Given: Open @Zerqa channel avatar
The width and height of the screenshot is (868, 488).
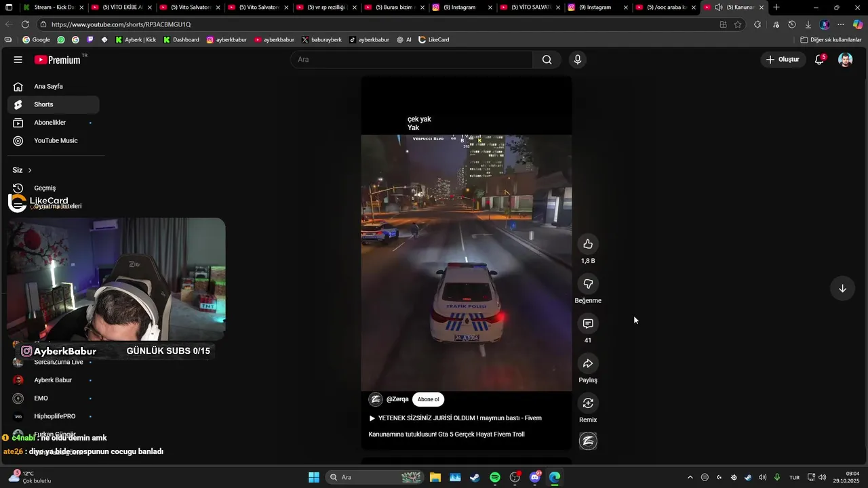Looking at the screenshot, I should coord(376,399).
